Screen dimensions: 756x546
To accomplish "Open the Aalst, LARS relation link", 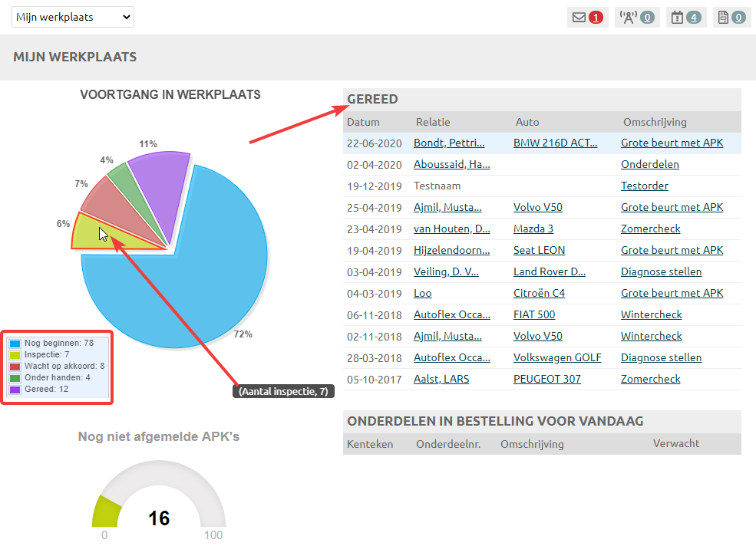I will pos(441,379).
